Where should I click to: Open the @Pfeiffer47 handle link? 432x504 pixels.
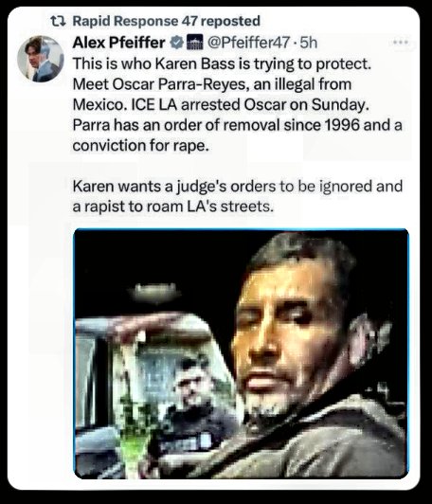pos(248,43)
